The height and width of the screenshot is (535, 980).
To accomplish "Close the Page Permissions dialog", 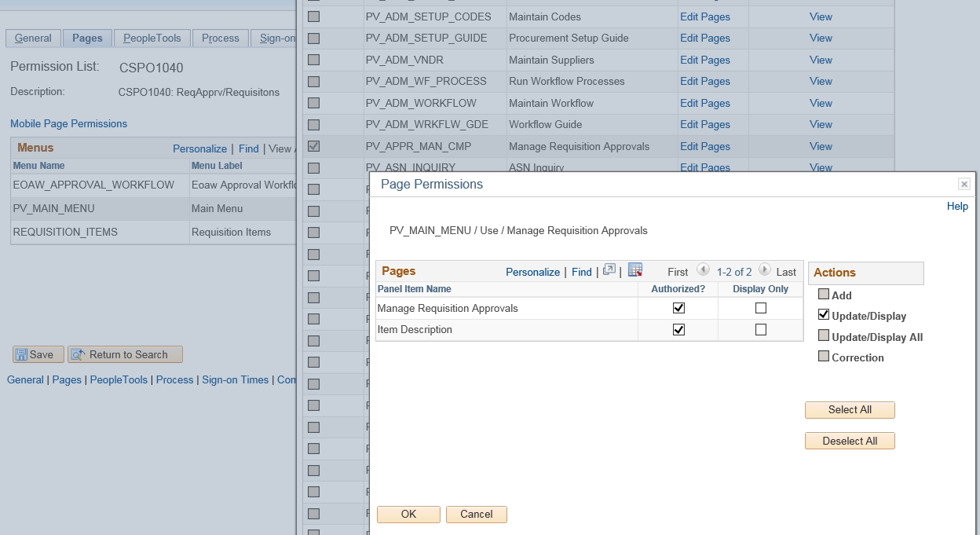I will pos(964,184).
